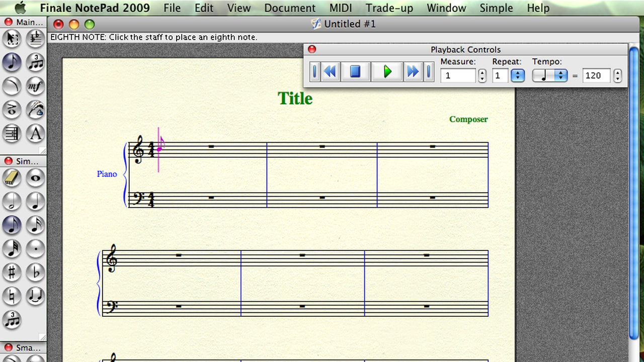Adjust the Measure stepper arrows
The width and height of the screenshot is (644, 362).
(482, 76)
